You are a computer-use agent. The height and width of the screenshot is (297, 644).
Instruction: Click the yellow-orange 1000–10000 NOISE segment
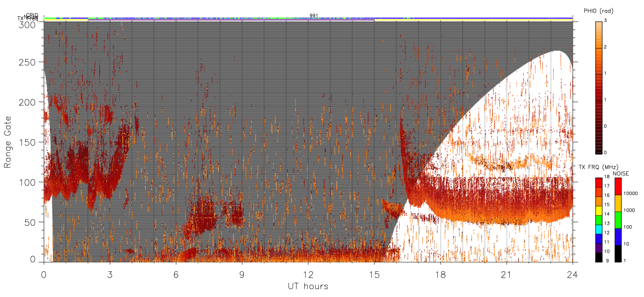click(x=618, y=203)
